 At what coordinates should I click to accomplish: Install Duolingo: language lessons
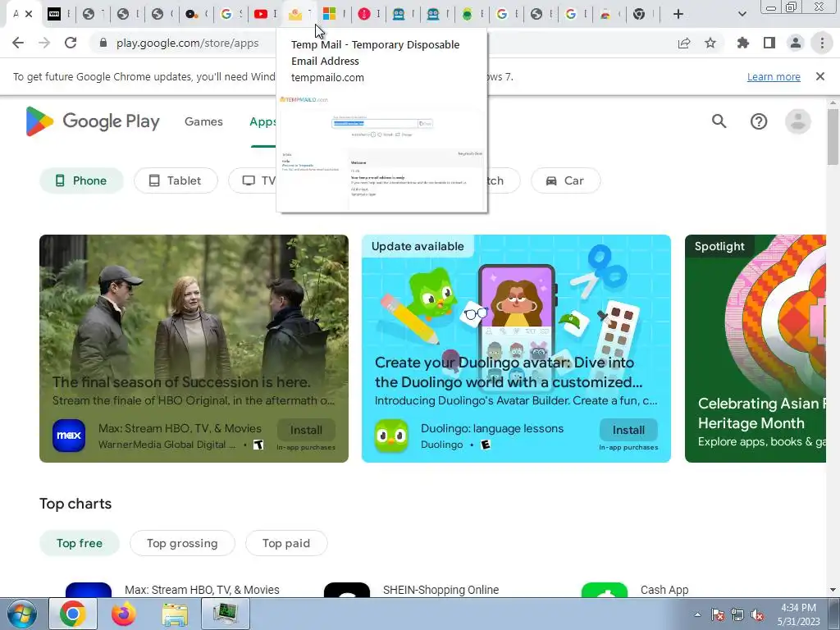point(628,430)
